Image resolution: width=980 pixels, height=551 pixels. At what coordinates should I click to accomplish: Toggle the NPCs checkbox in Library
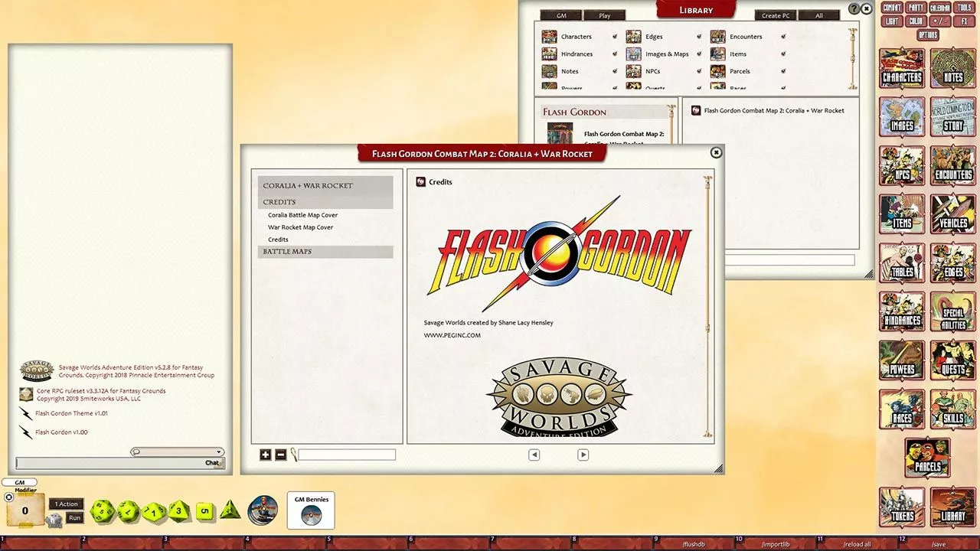(x=699, y=71)
